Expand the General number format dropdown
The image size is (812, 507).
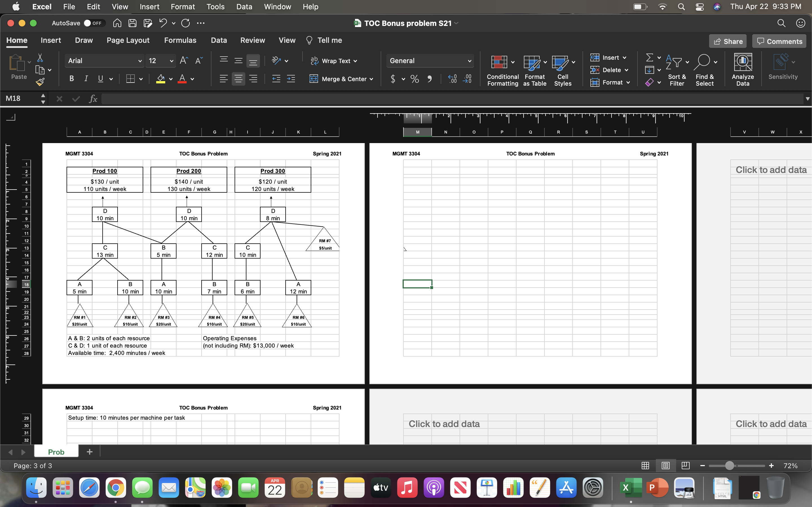(x=469, y=61)
